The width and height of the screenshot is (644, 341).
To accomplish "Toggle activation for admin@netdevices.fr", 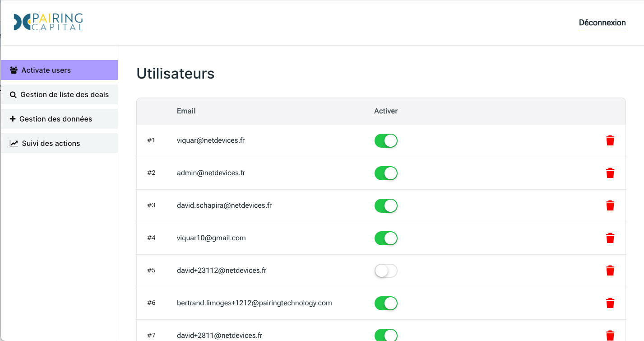I will 386,173.
